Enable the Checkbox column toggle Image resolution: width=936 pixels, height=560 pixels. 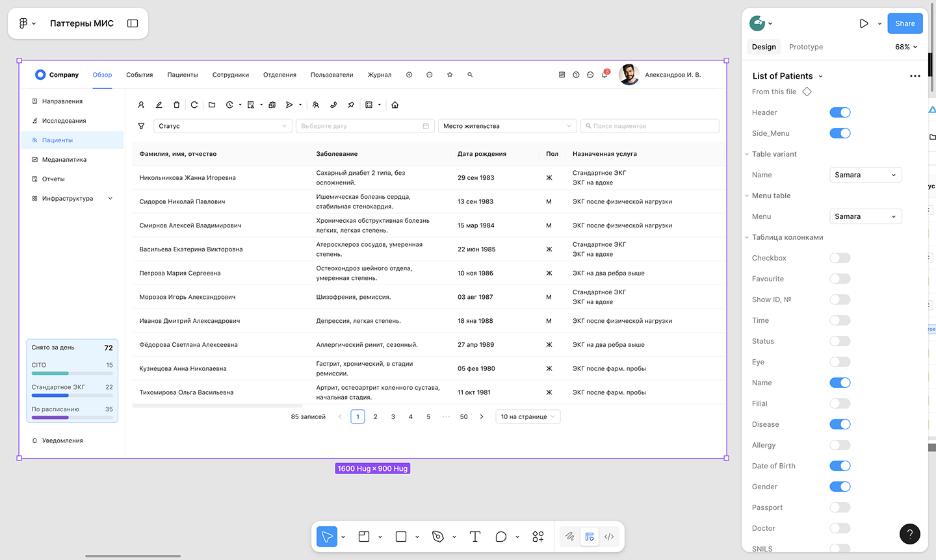840,258
